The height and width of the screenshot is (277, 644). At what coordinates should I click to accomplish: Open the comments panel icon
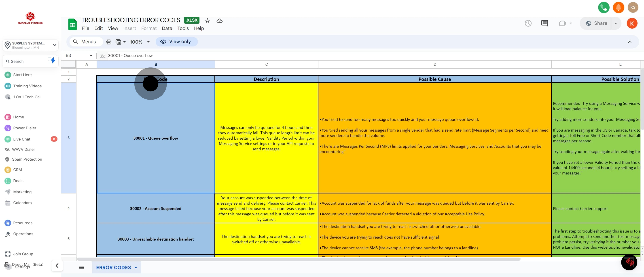[x=544, y=23]
